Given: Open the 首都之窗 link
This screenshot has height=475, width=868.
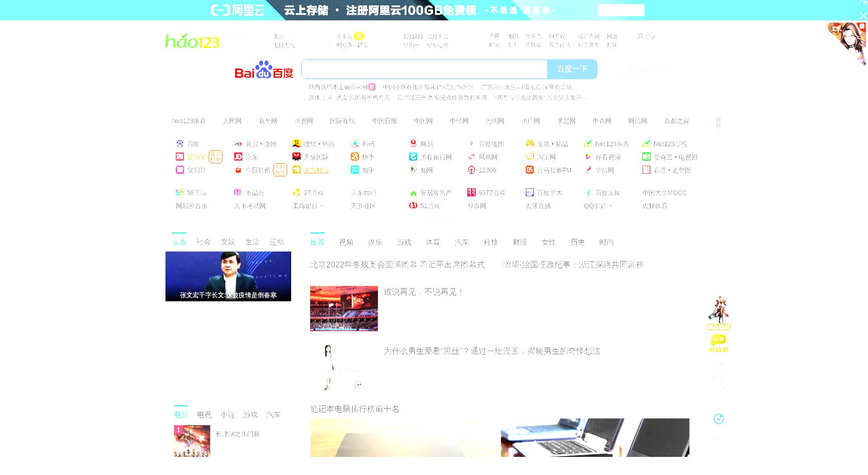Looking at the screenshot, I should 677,121.
